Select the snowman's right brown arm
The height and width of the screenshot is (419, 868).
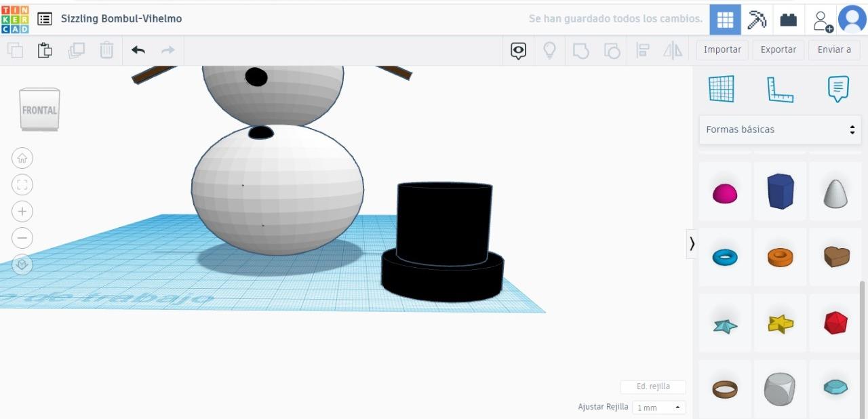click(395, 72)
